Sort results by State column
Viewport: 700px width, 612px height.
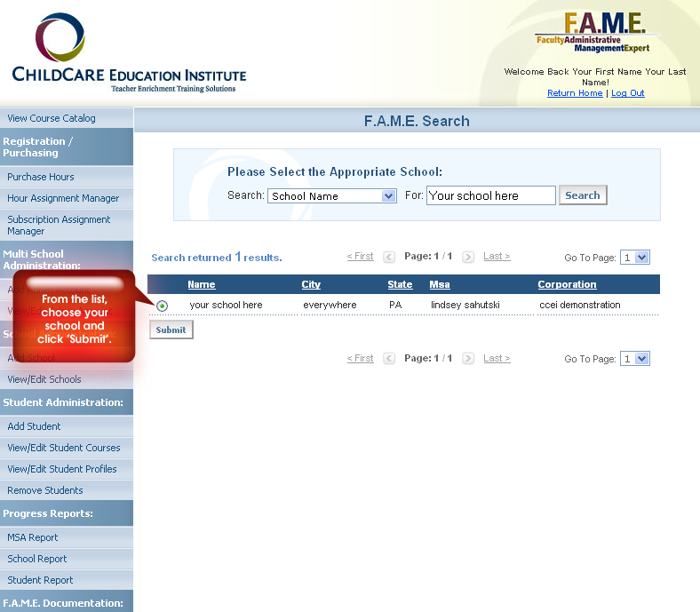tap(400, 284)
